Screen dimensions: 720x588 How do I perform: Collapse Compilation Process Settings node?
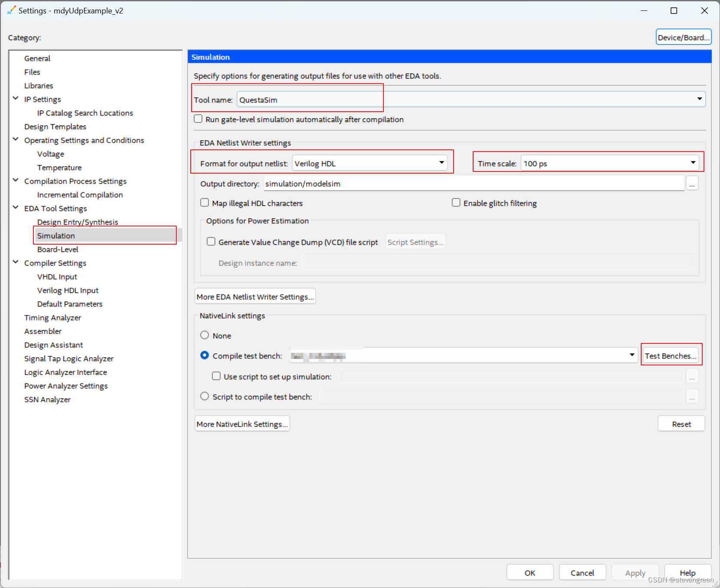coord(16,180)
